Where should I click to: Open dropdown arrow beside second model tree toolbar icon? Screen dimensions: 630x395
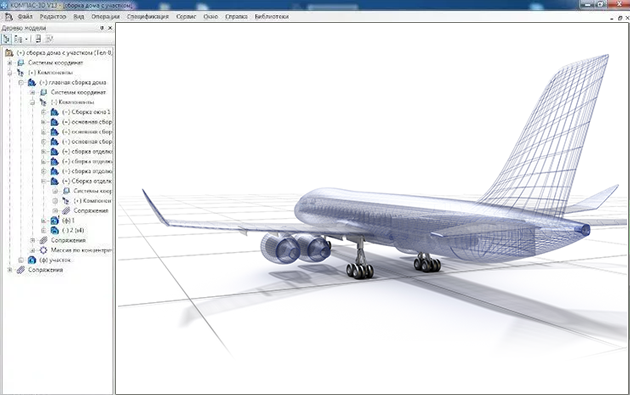(26, 39)
